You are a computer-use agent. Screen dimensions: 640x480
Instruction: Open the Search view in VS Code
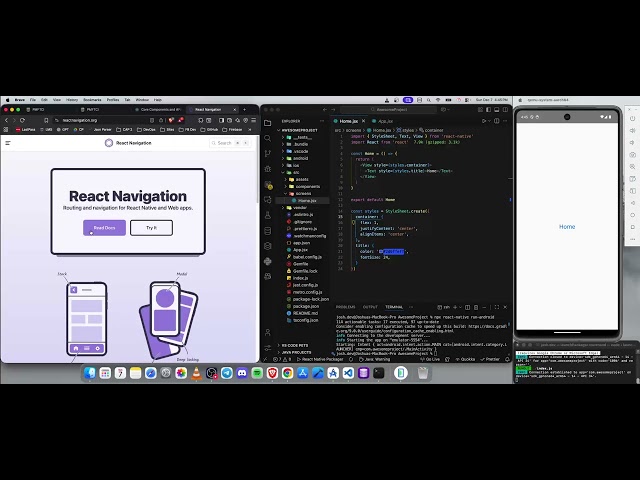tap(268, 138)
